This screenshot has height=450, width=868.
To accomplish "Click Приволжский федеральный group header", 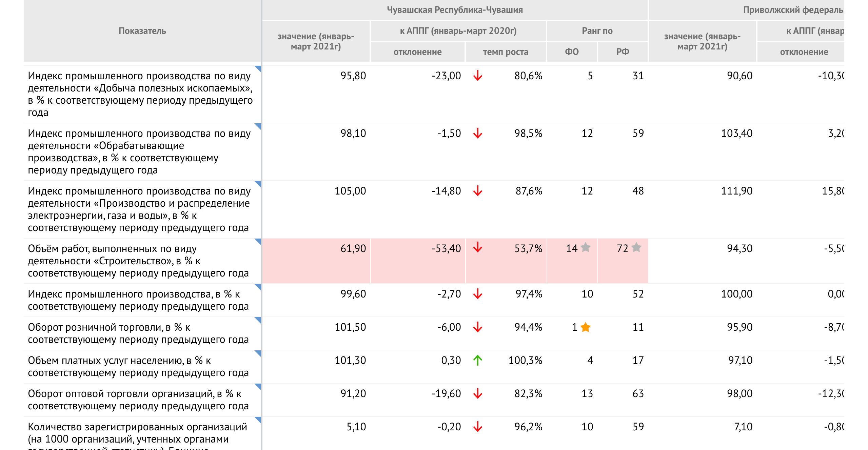I will coord(747,10).
